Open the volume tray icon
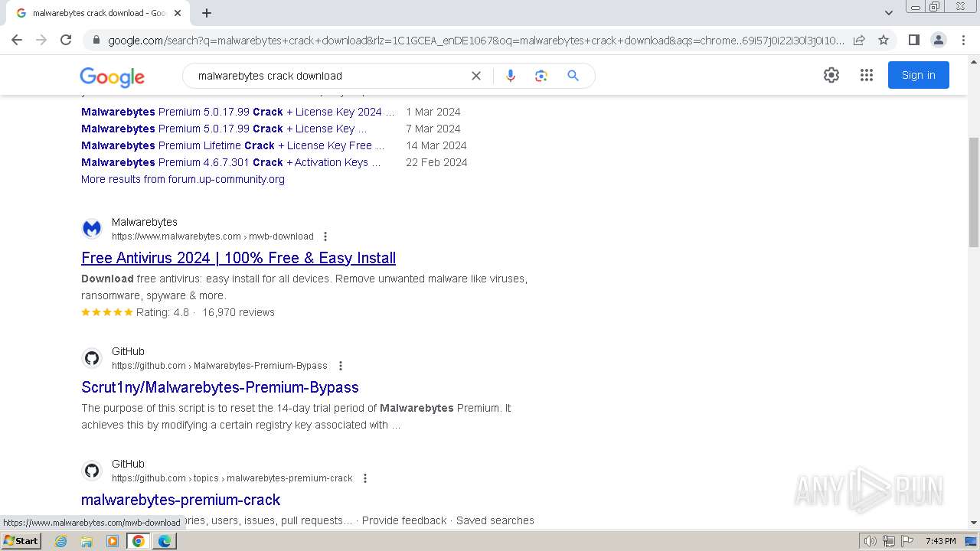The image size is (980, 551). click(870, 541)
